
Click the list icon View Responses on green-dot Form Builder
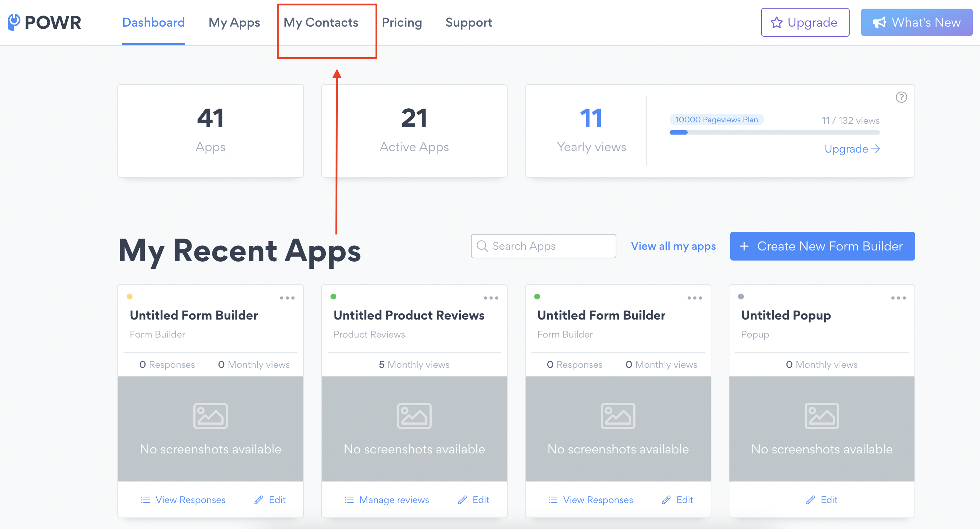tap(590, 499)
